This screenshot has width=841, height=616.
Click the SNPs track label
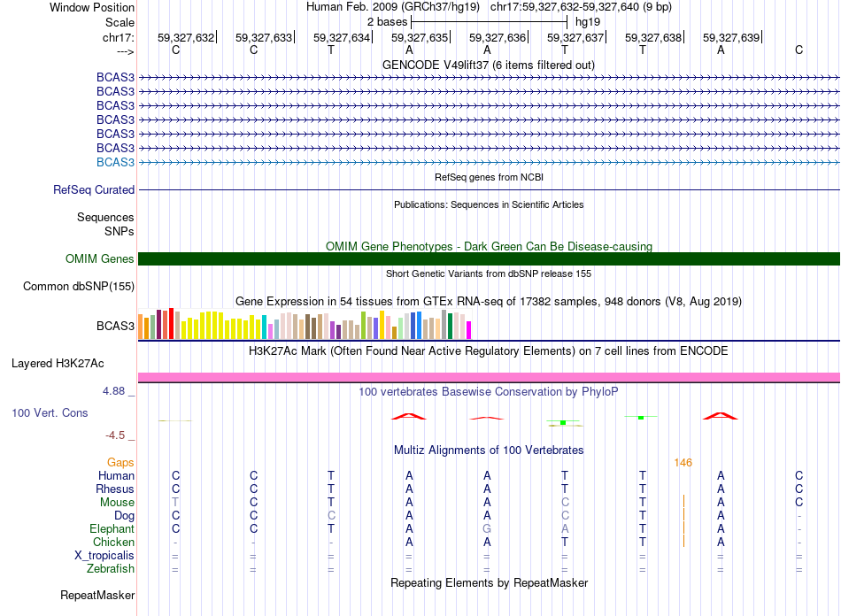click(120, 231)
